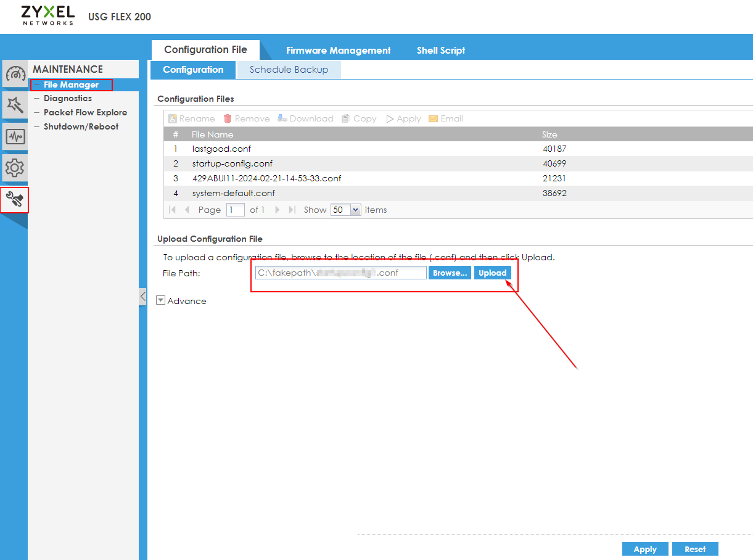
Task: Open the Monitor waveform icon
Action: tap(15, 136)
